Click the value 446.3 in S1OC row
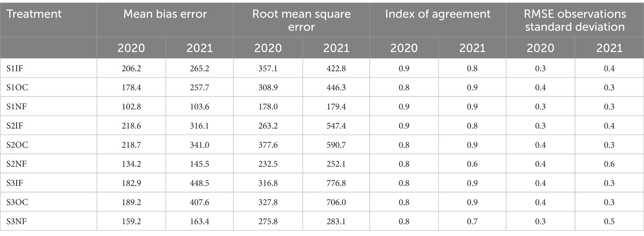Viewport: 644px width, 236px height. (x=336, y=87)
